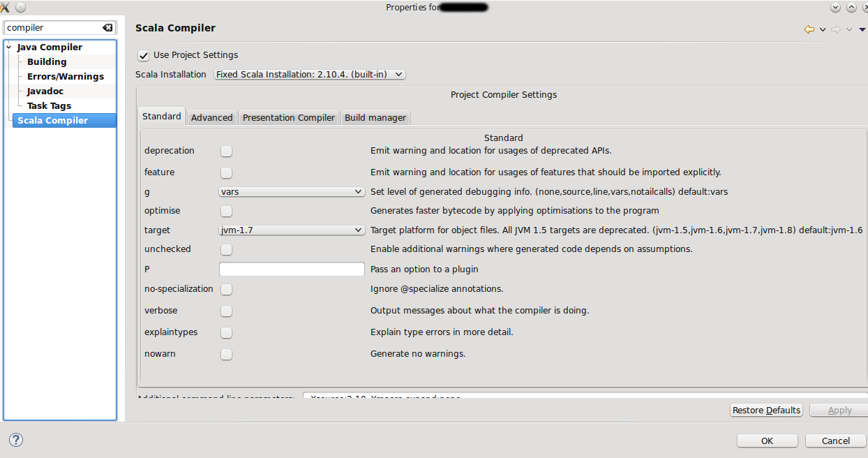Select the Building tree item
The image size is (868, 458).
(x=47, y=62)
